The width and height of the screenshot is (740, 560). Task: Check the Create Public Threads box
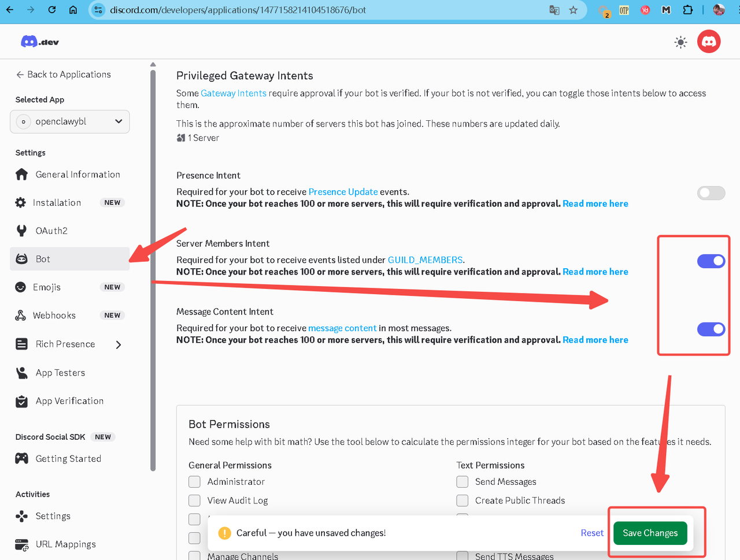pos(462,500)
